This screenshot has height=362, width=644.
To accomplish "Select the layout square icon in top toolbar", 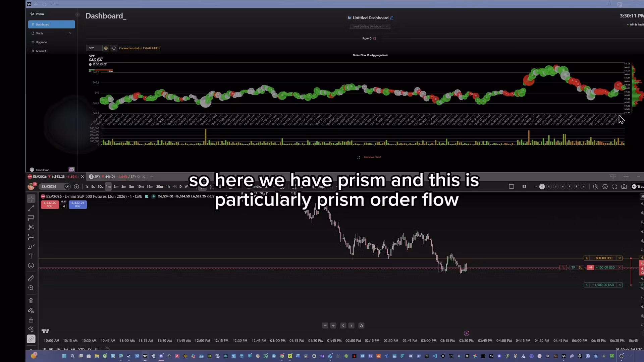I will click(511, 187).
